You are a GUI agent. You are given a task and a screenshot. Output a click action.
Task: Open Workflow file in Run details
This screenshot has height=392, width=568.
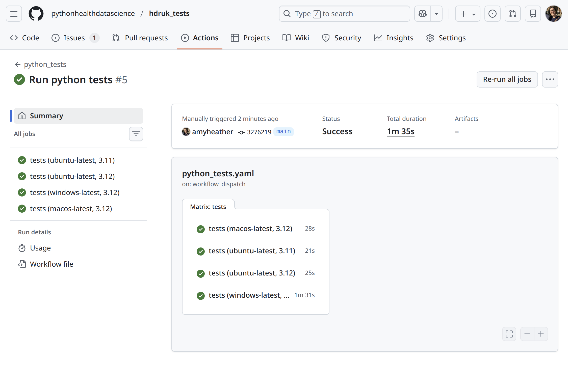(x=51, y=264)
